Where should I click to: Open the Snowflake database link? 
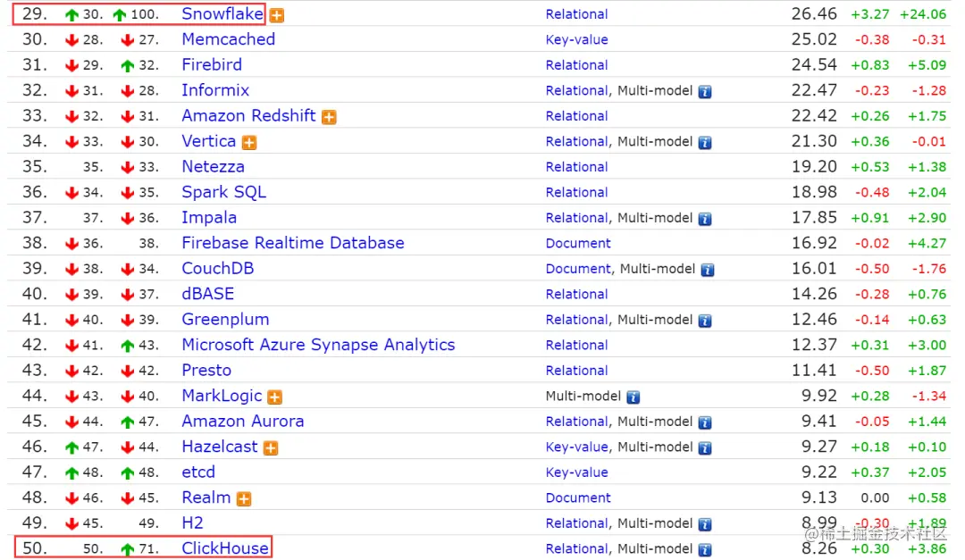tap(222, 13)
